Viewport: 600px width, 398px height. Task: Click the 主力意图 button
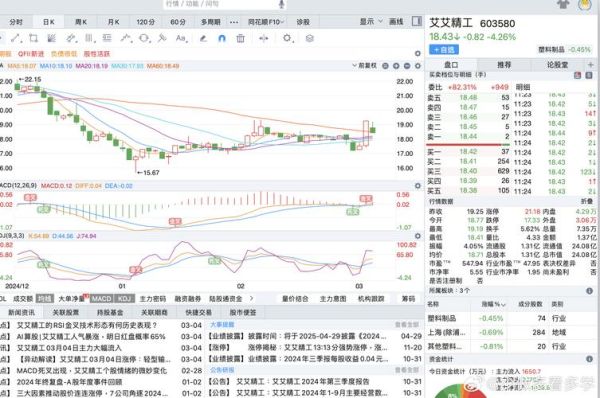tap(333, 298)
